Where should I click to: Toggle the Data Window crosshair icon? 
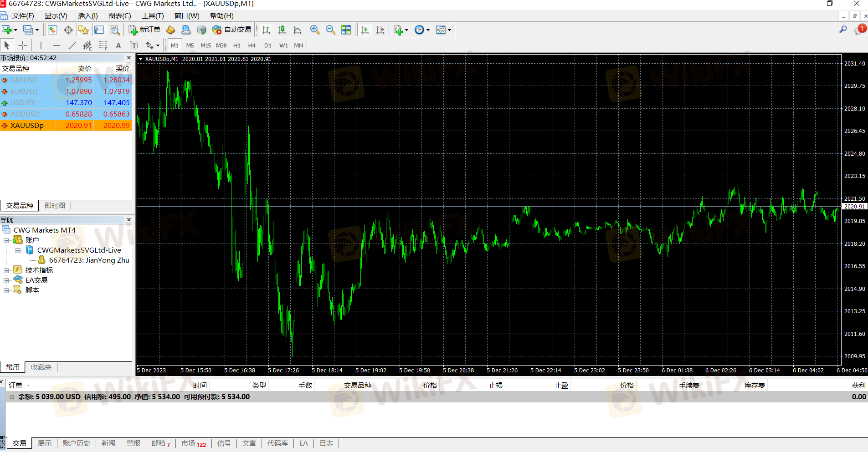click(68, 30)
